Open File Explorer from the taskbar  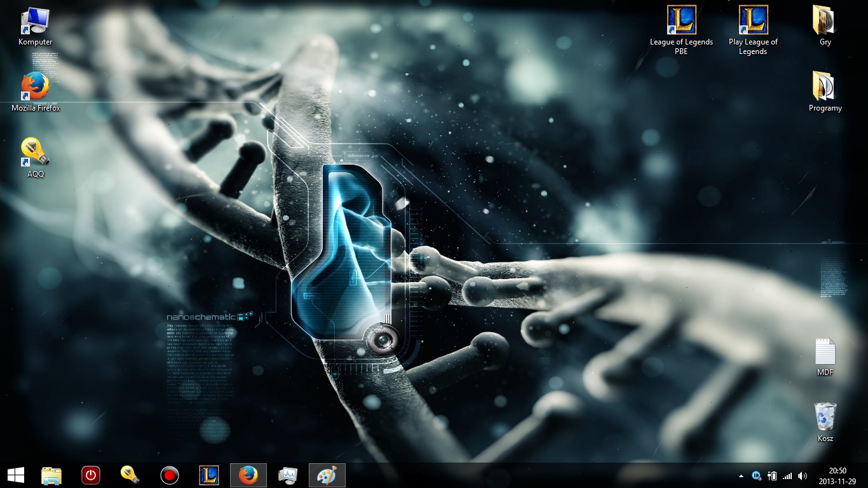51,475
